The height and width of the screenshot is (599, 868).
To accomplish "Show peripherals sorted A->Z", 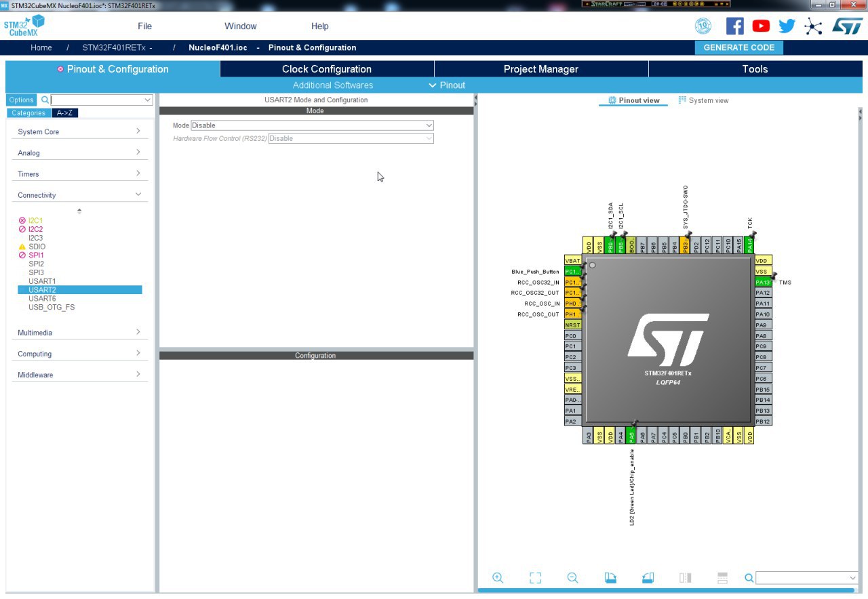I will pos(65,113).
